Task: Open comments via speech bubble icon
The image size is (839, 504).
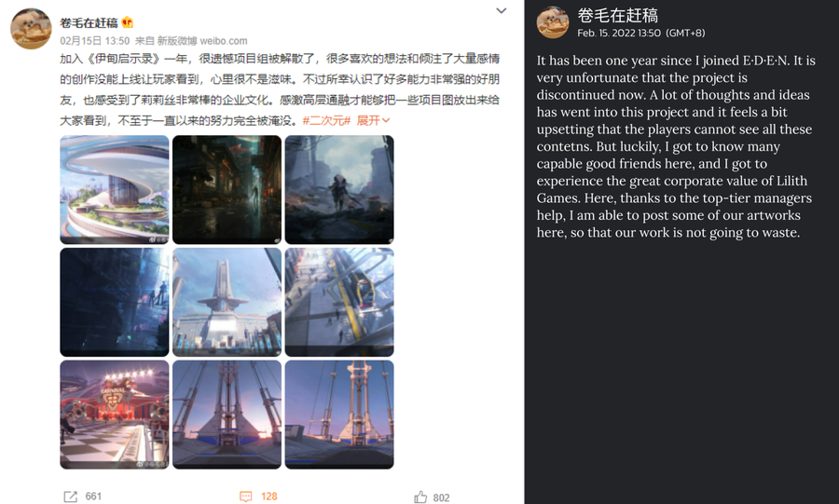Action: pyautogui.click(x=245, y=497)
